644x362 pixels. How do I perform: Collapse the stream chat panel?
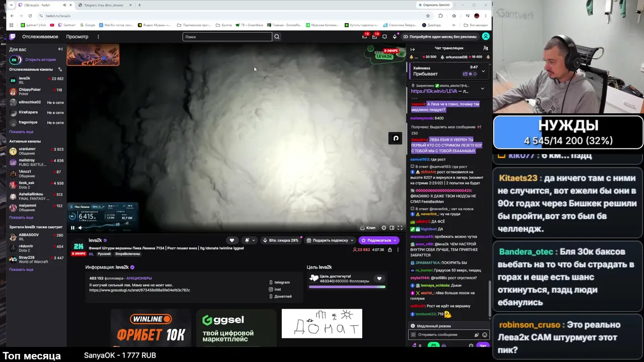pyautogui.click(x=413, y=49)
